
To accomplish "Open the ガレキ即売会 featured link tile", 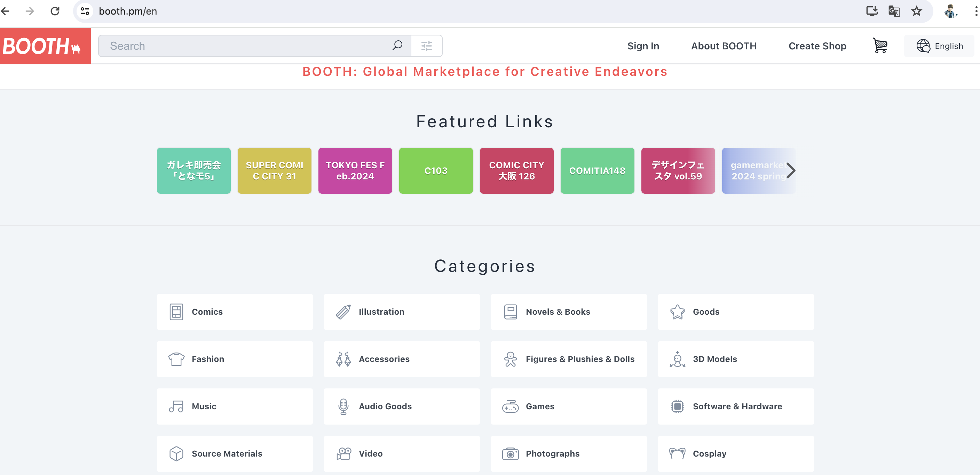I will pos(193,171).
